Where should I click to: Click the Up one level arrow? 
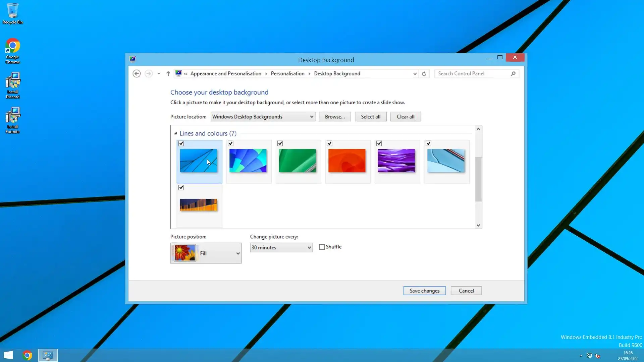pos(168,74)
